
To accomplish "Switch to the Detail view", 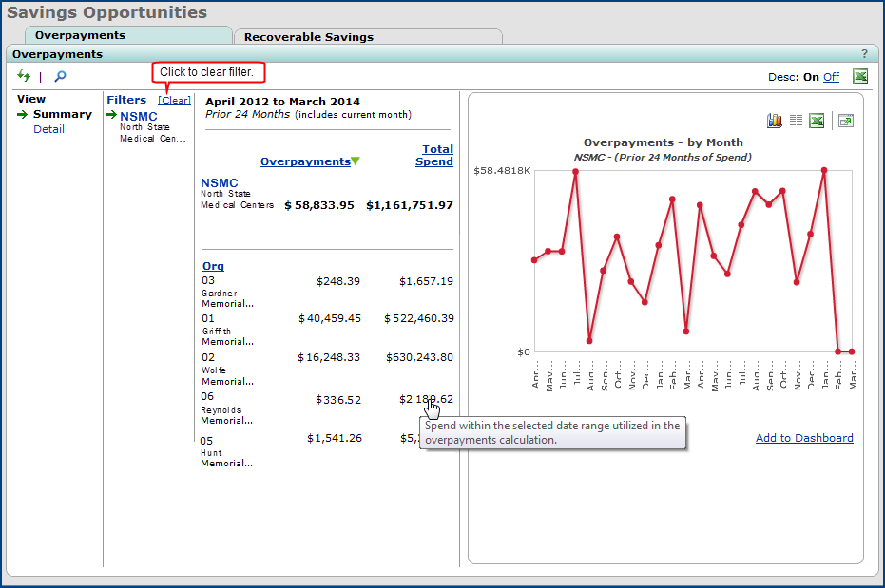I will click(48, 129).
